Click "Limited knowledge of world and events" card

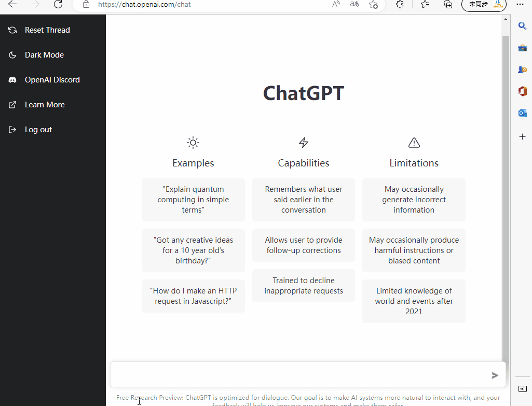tap(414, 301)
